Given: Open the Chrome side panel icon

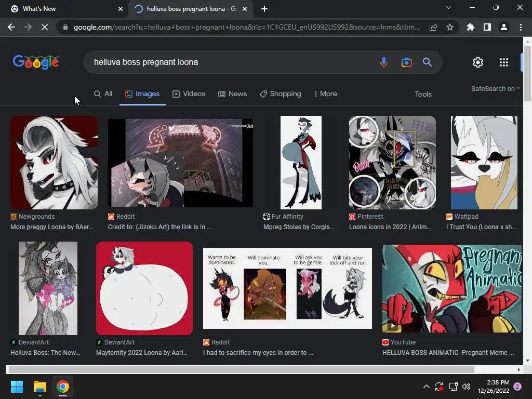Looking at the screenshot, I should click(487, 27).
